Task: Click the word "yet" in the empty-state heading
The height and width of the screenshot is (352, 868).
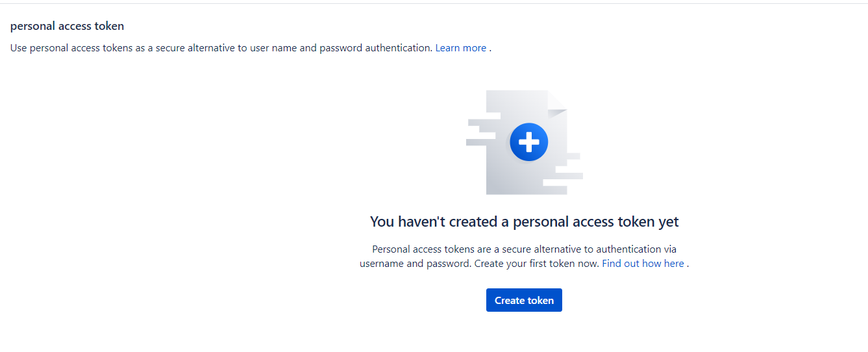Action: point(668,222)
